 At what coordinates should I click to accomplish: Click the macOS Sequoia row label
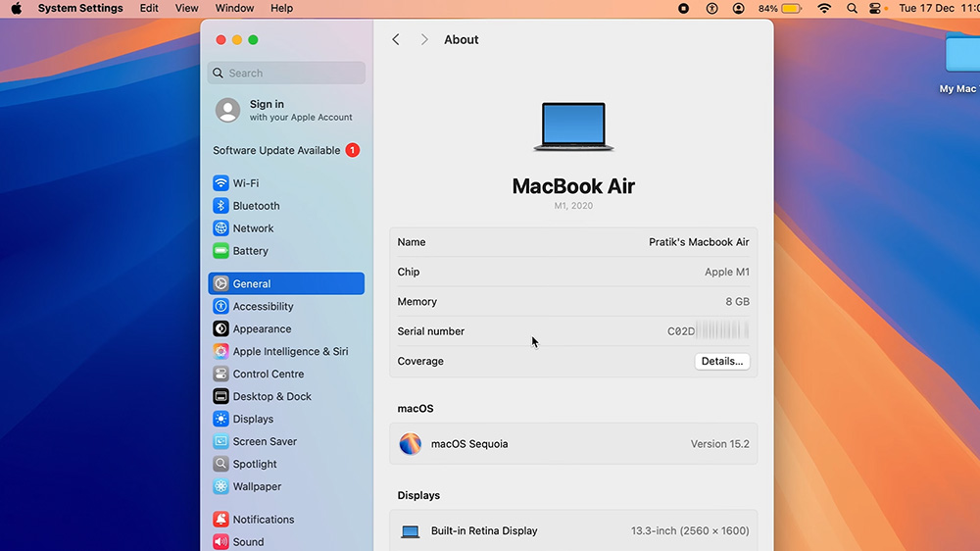point(469,444)
